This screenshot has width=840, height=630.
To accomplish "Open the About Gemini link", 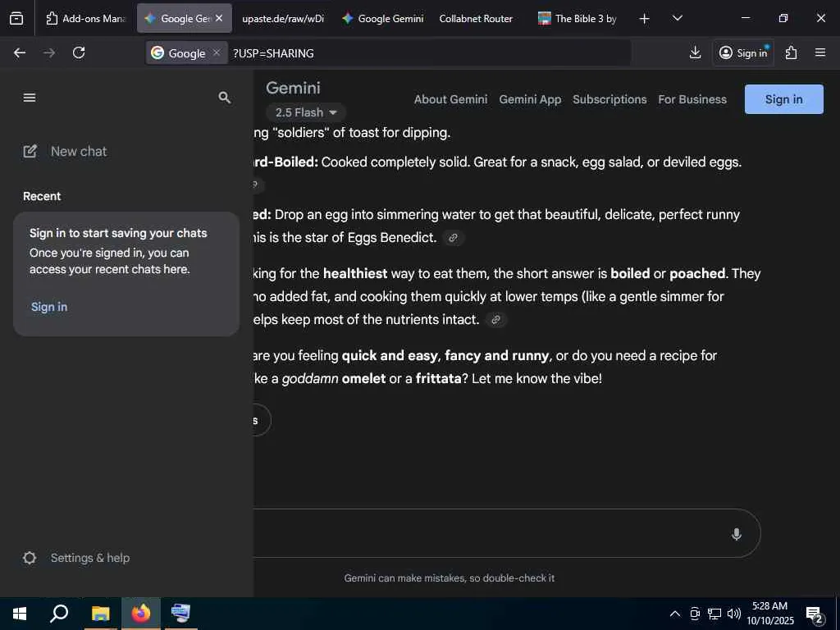I will [x=450, y=99].
